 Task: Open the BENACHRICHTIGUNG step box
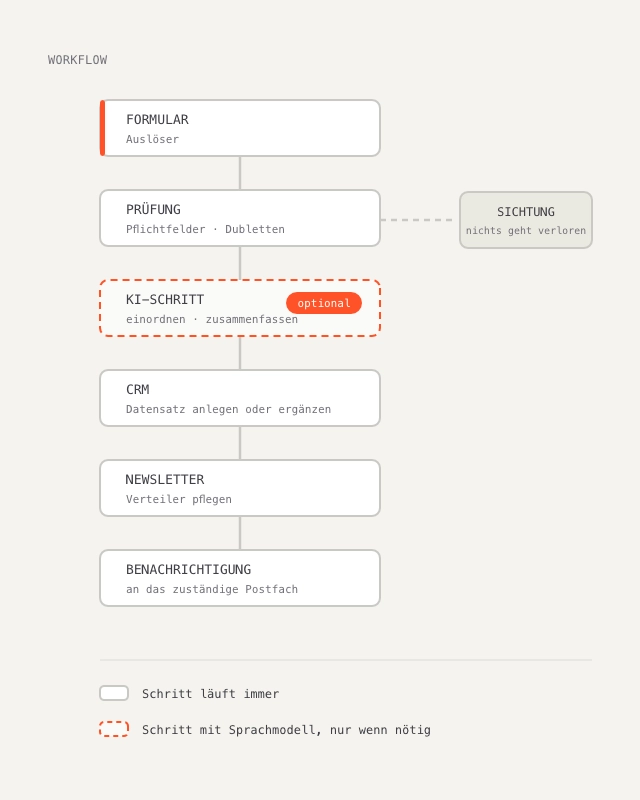coord(240,578)
